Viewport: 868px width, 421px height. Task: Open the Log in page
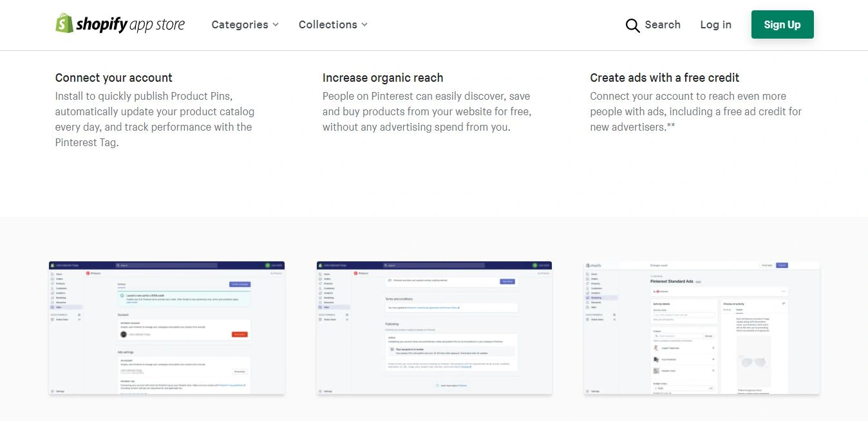point(715,24)
